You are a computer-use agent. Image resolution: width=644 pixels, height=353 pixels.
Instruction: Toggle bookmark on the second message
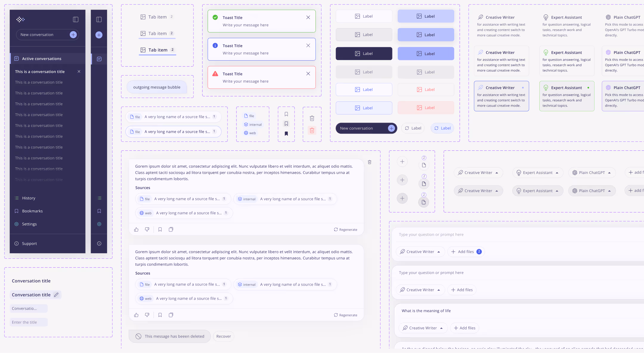(160, 315)
